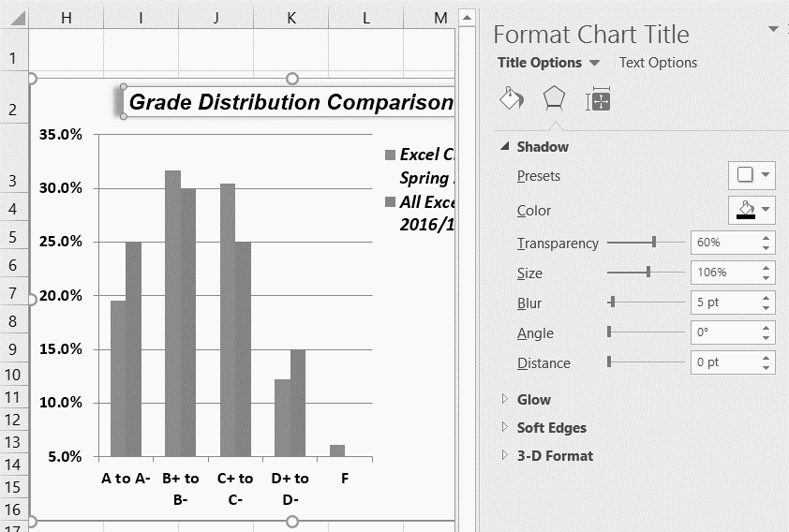Expand the Soft Edges section
789x532 pixels.
[x=505, y=427]
